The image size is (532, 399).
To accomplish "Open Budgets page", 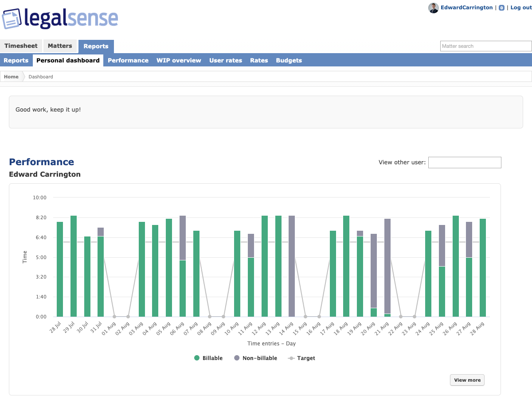I will click(289, 60).
